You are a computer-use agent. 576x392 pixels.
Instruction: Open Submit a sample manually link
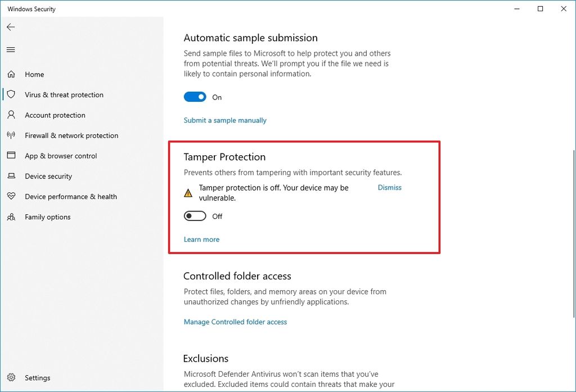(x=224, y=120)
